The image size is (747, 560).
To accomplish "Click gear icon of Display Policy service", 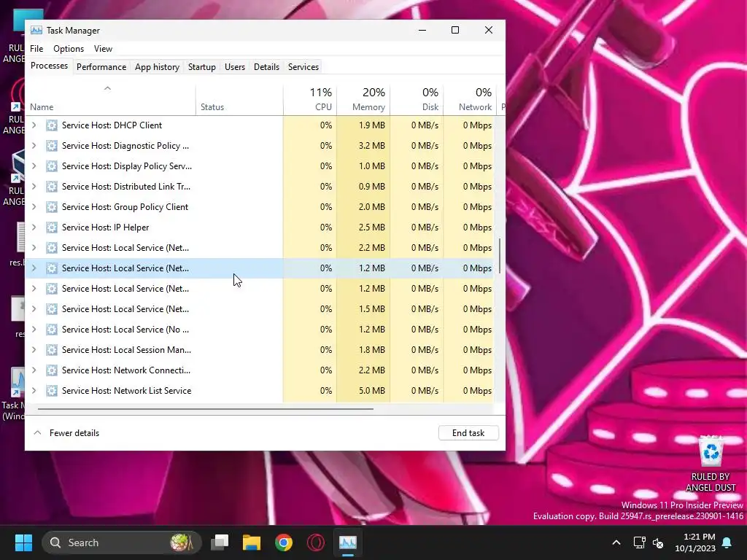I will pyautogui.click(x=52, y=166).
